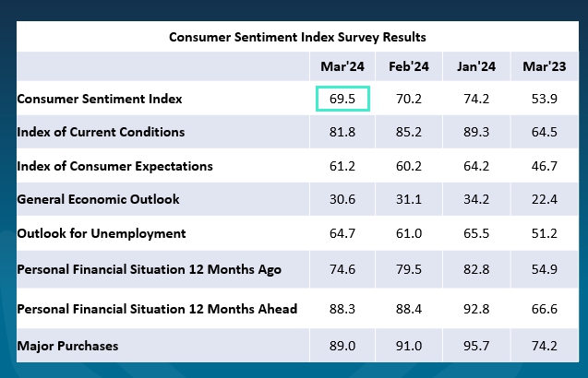This screenshot has width=588, height=378.
Task: Select the Consumer Sentiment Index row label
Action: click(100, 98)
